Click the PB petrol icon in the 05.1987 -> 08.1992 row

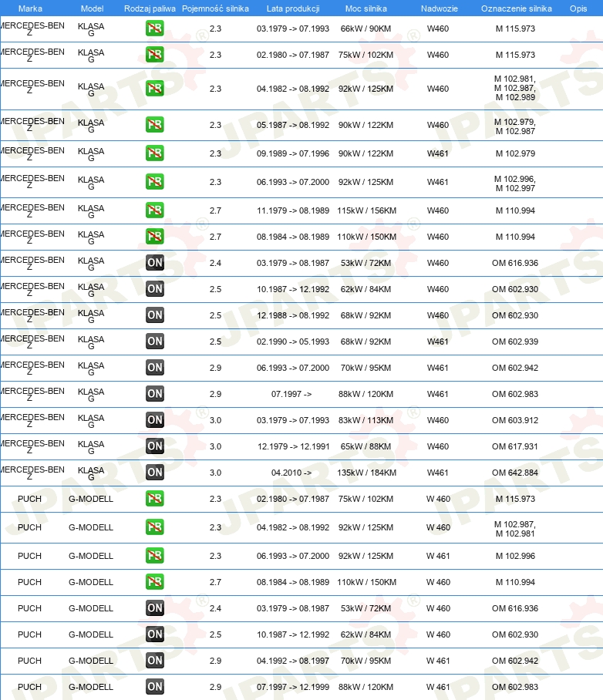[x=154, y=125]
